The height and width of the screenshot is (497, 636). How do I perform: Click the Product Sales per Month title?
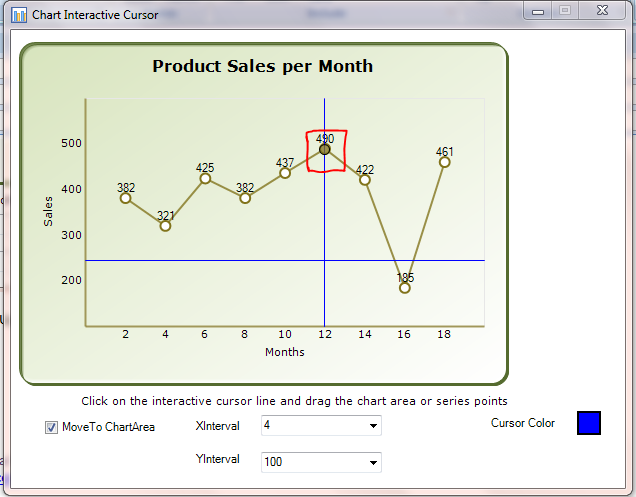262,66
